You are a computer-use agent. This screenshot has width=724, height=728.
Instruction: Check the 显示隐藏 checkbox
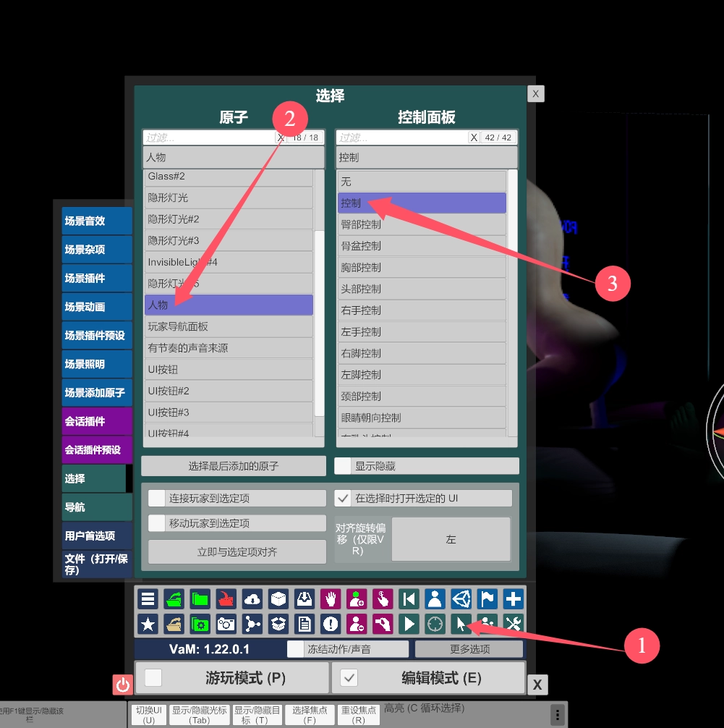pyautogui.click(x=343, y=466)
